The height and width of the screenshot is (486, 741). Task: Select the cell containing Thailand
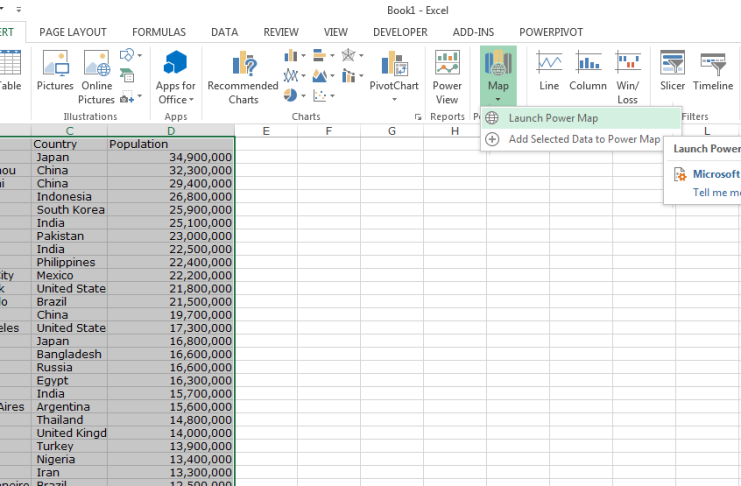point(69,420)
